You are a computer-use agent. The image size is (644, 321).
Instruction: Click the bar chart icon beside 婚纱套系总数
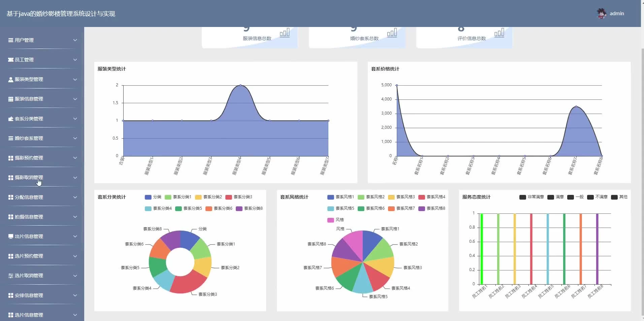(x=392, y=33)
